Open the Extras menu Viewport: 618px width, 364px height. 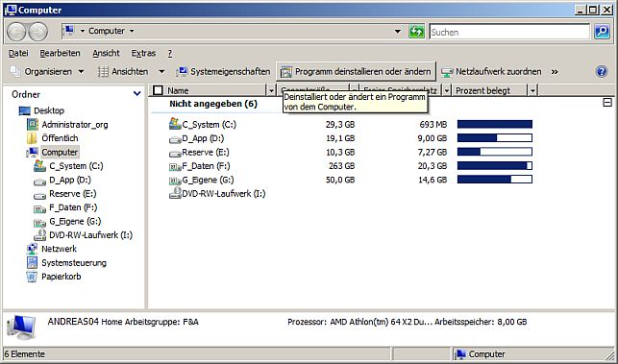(x=143, y=53)
